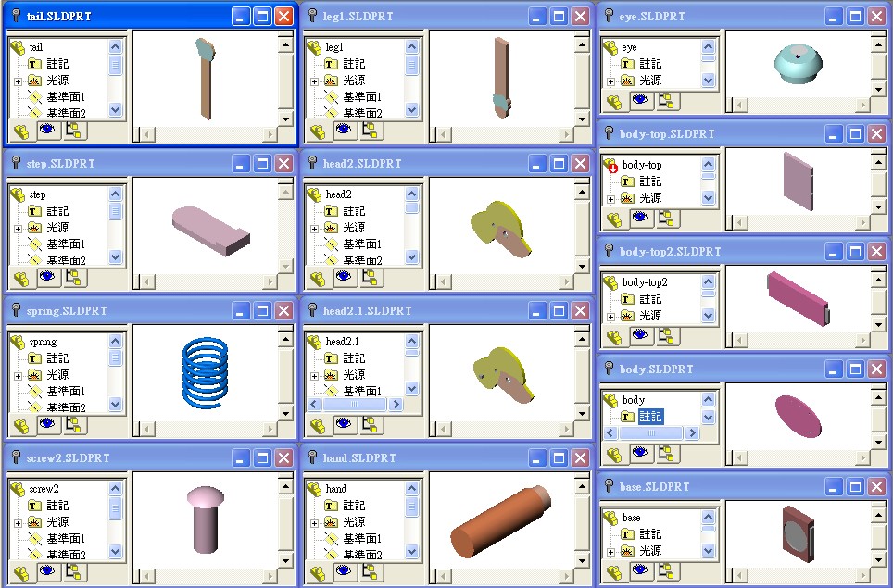Click the eye dome model
This screenshot has width=893, height=588.
798,64
